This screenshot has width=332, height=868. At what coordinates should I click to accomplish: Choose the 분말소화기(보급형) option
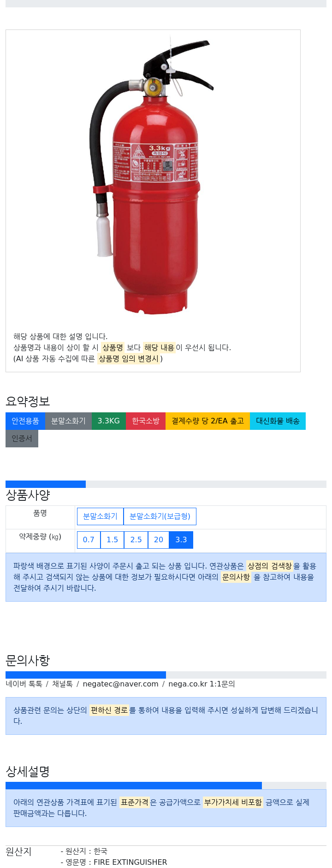coord(160,516)
